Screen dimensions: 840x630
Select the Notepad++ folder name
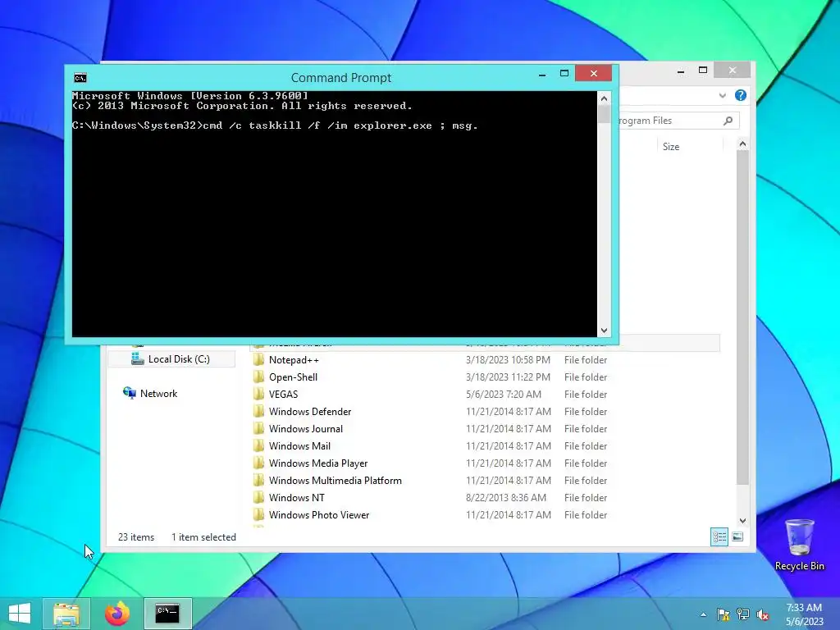[294, 360]
